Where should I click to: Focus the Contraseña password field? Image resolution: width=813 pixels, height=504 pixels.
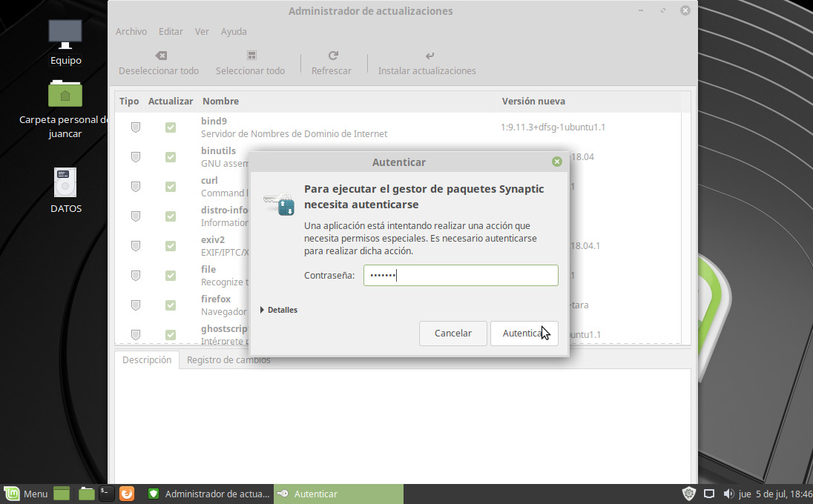[x=460, y=276]
